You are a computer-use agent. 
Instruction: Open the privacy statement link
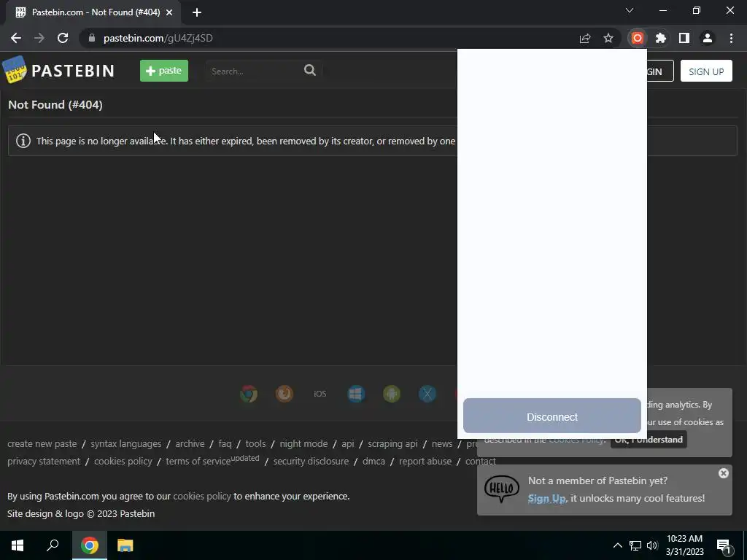44,462
